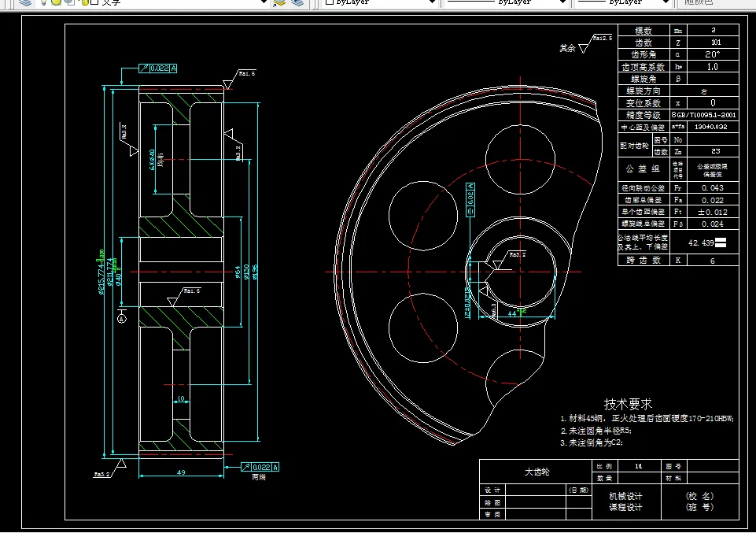This screenshot has height=533, width=756.
Task: Select the 技术要求 heading text
Action: 628,404
